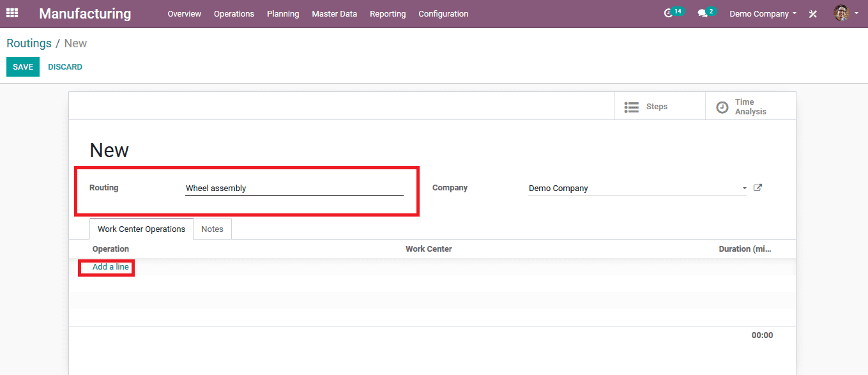Open the Reporting menu
Image resolution: width=868 pixels, height=375 pixels.
pos(388,13)
